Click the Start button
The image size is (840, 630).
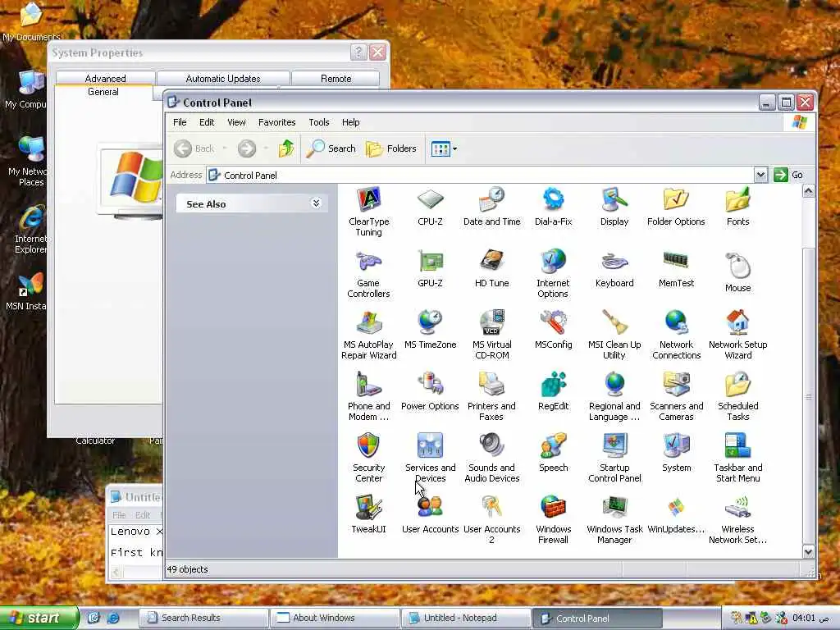click(39, 618)
